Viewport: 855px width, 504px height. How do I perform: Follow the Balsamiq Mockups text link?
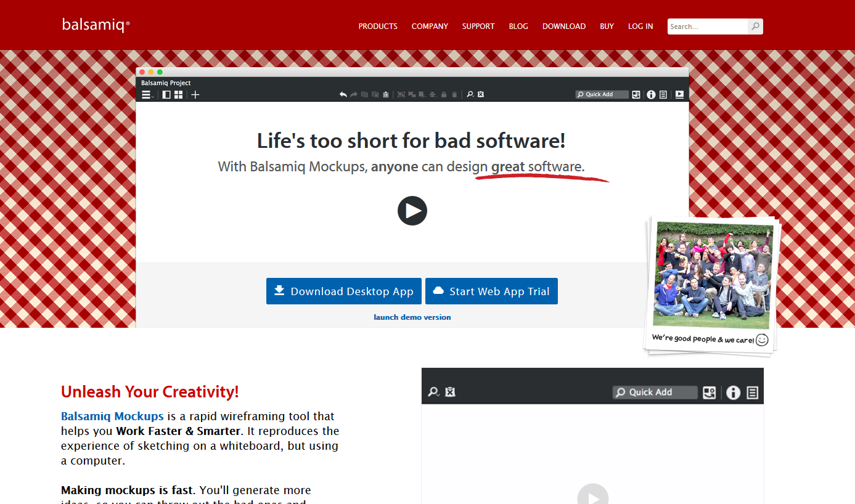(x=112, y=416)
